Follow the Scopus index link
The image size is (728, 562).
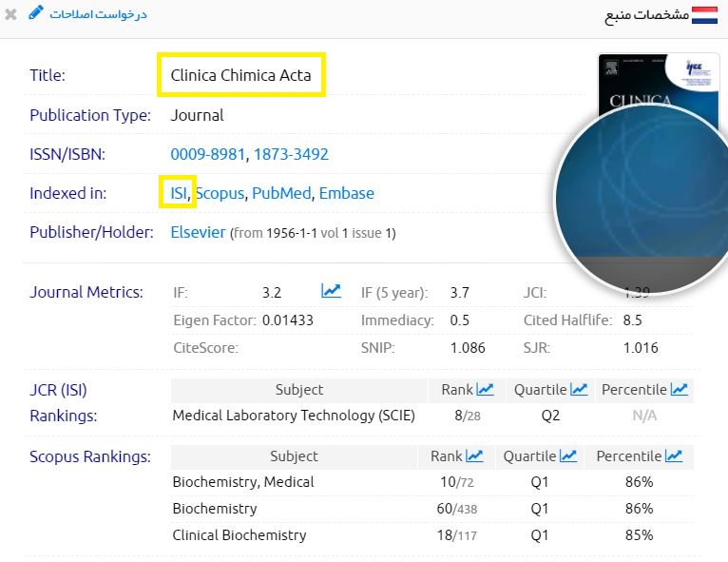220,193
